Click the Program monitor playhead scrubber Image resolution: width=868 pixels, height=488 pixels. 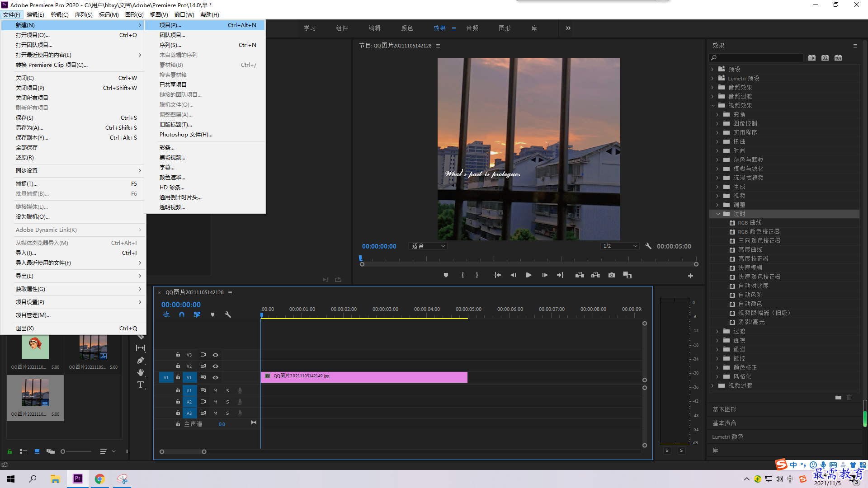(361, 258)
